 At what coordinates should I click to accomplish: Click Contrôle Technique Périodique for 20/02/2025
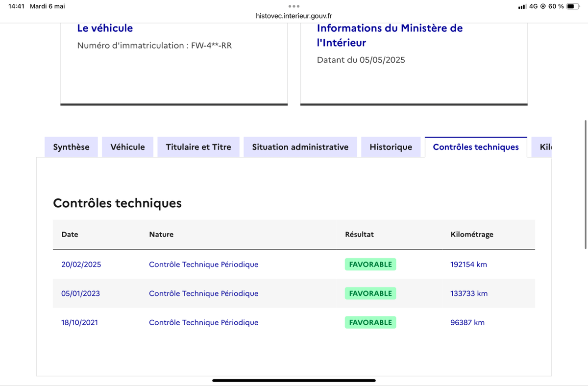[x=204, y=265]
